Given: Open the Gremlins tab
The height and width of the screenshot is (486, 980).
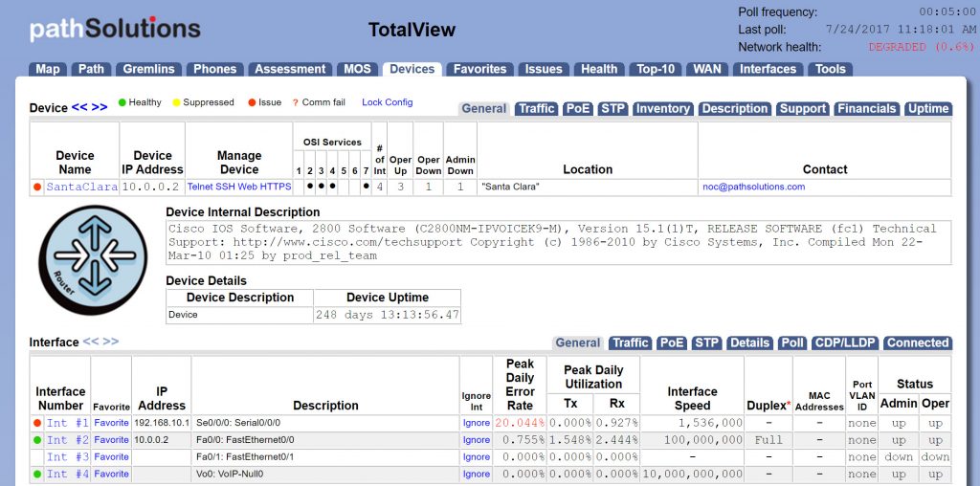Looking at the screenshot, I should [148, 69].
